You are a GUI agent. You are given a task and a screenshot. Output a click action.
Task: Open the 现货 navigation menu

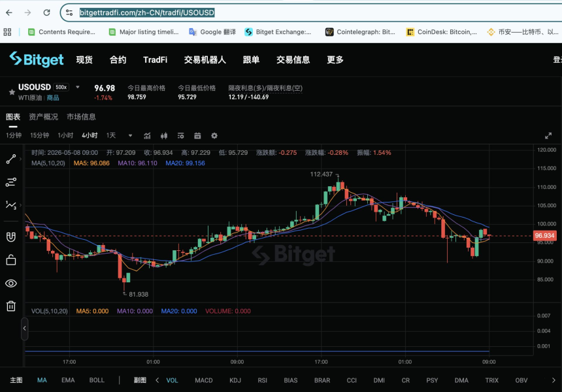tap(84, 60)
